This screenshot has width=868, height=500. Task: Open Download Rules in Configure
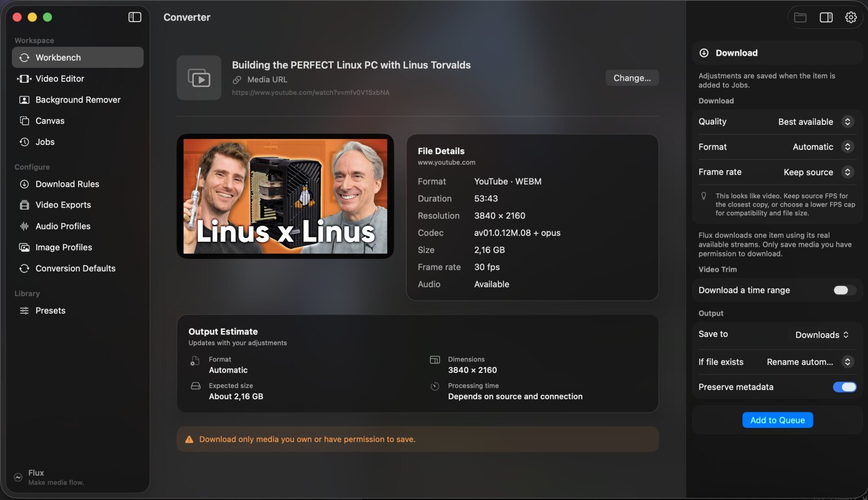click(x=78, y=184)
